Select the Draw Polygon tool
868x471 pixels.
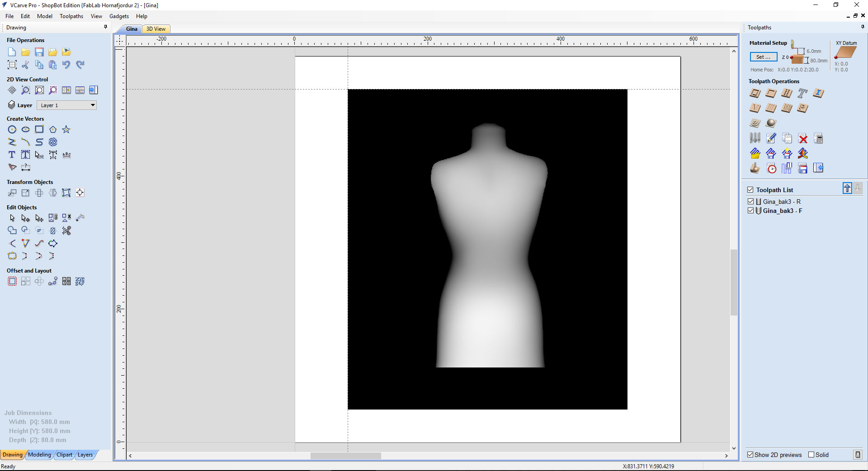pyautogui.click(x=53, y=129)
